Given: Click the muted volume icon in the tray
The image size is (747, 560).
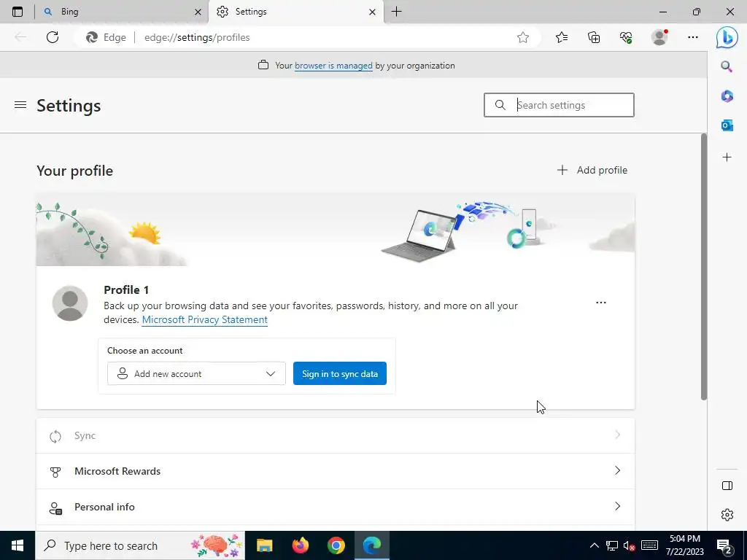Looking at the screenshot, I should click(x=630, y=545).
